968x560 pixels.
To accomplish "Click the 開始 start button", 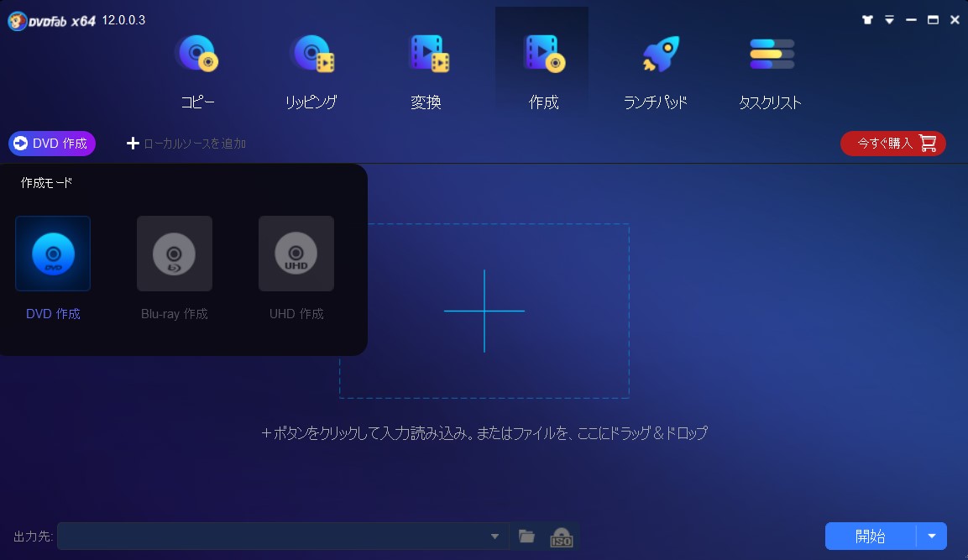I will click(871, 536).
